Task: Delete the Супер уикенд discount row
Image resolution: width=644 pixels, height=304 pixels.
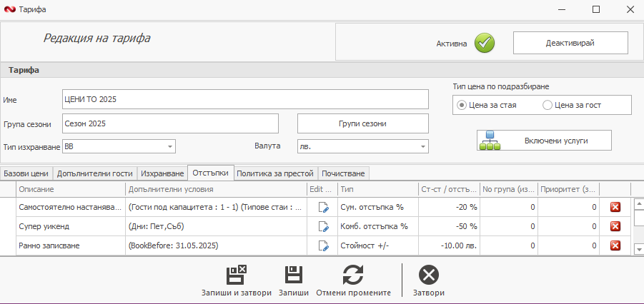Action: tap(615, 226)
